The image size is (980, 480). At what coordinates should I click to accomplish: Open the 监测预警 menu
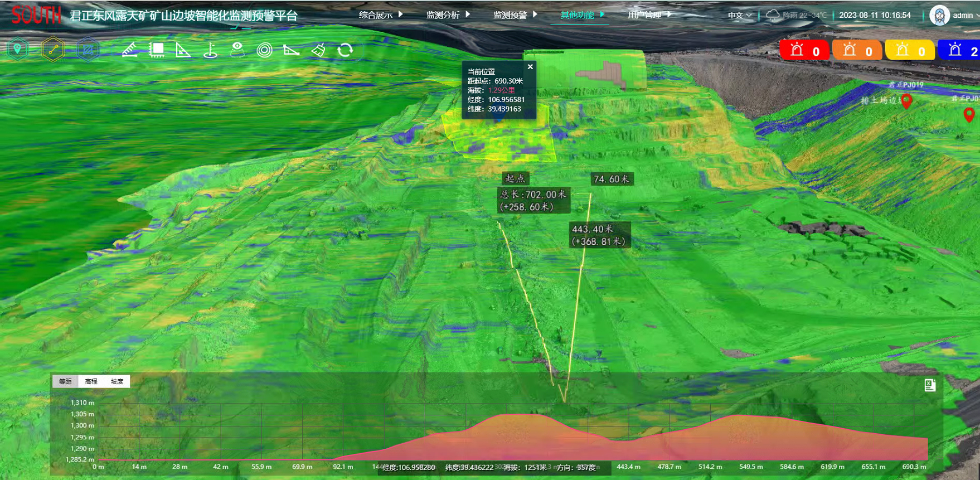(x=515, y=15)
